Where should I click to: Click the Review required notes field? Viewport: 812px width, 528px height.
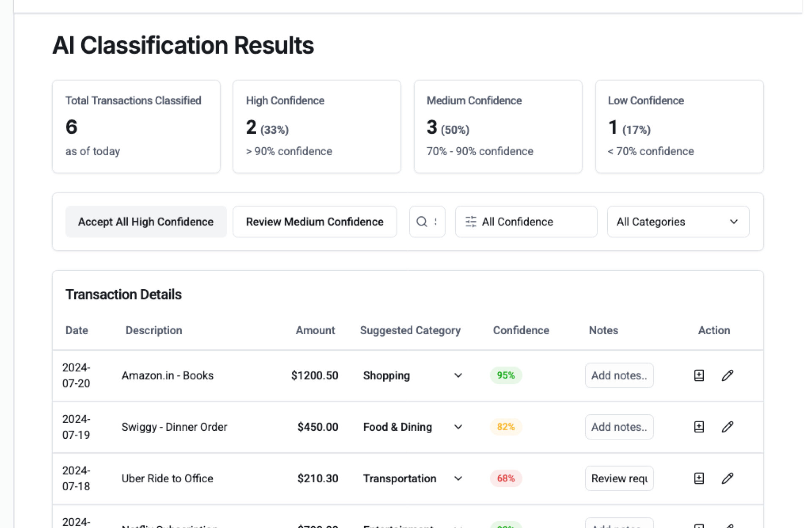619,478
